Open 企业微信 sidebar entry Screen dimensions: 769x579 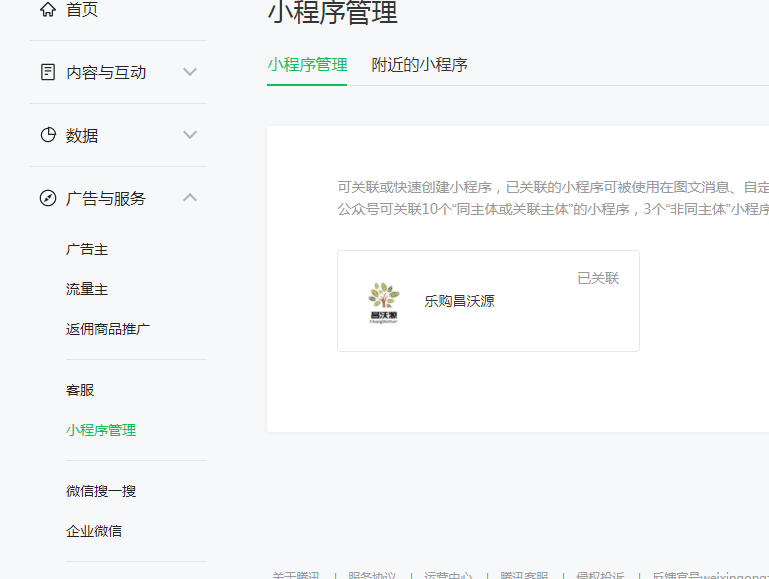tap(94, 530)
